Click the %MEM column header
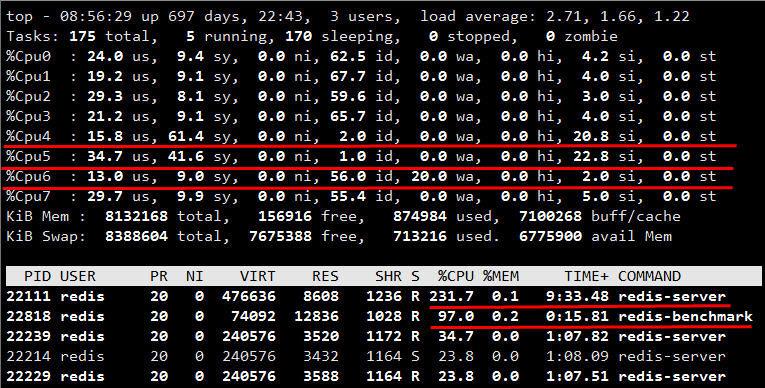765x388 pixels. pos(501,276)
